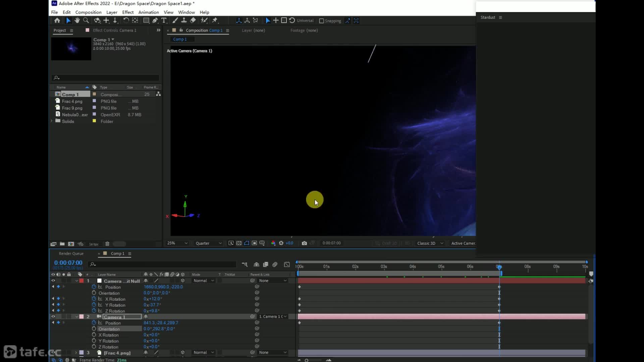Image resolution: width=644 pixels, height=362 pixels.
Task: Toggle Frame Blending for all layers
Action: click(x=266, y=264)
